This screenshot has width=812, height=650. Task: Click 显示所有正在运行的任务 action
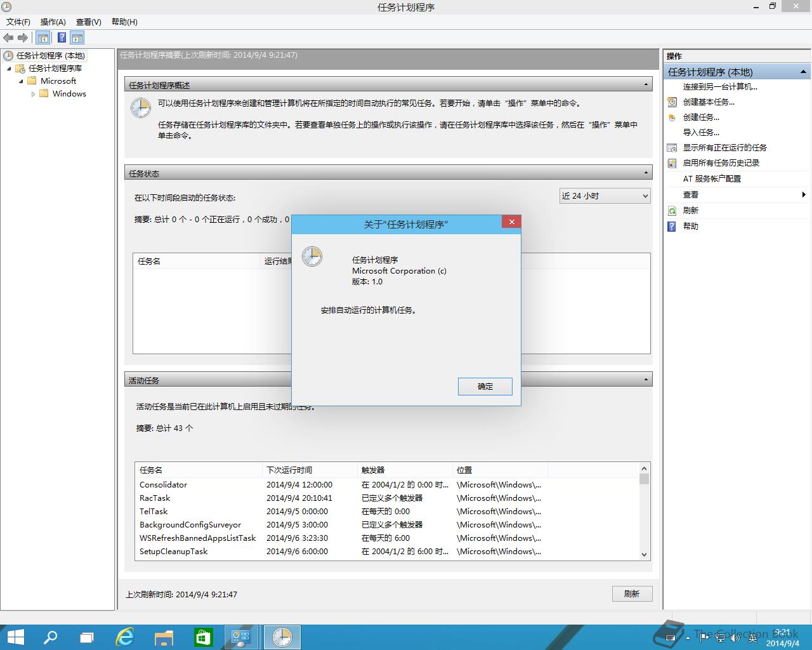(x=724, y=148)
